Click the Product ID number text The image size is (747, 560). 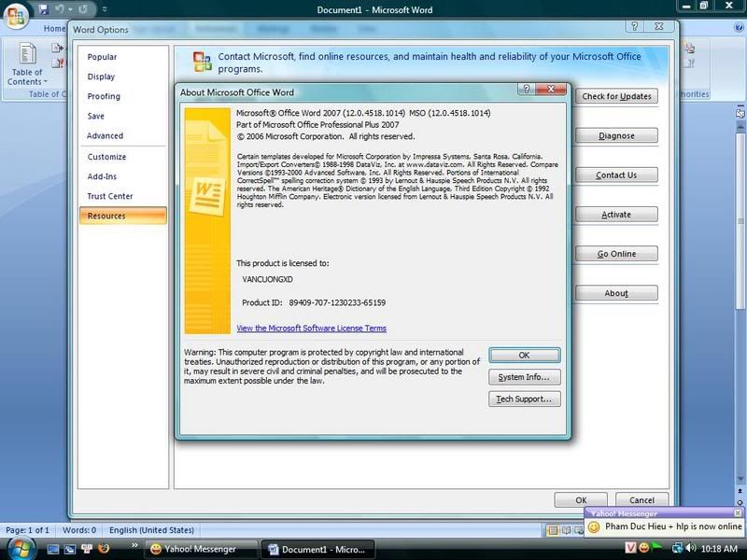pos(337,302)
